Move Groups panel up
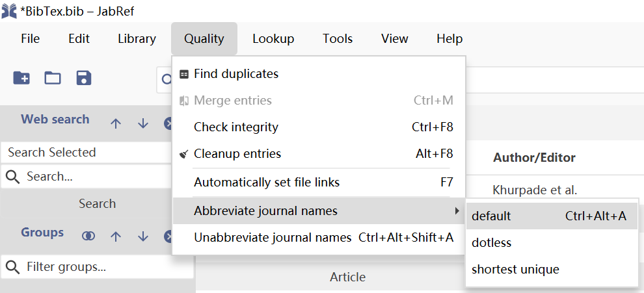This screenshot has width=644, height=293. click(x=116, y=236)
